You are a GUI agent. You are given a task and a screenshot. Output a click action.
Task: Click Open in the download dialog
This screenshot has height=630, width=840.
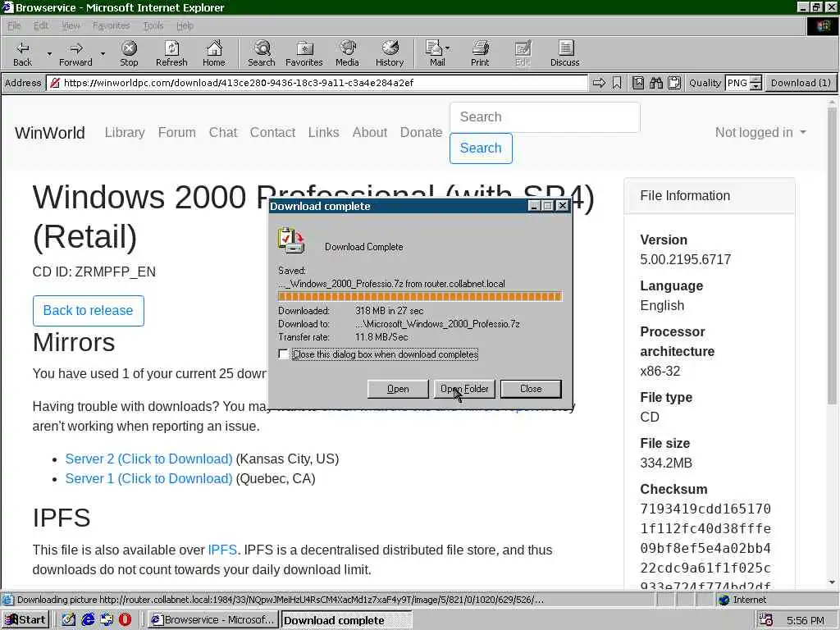398,389
